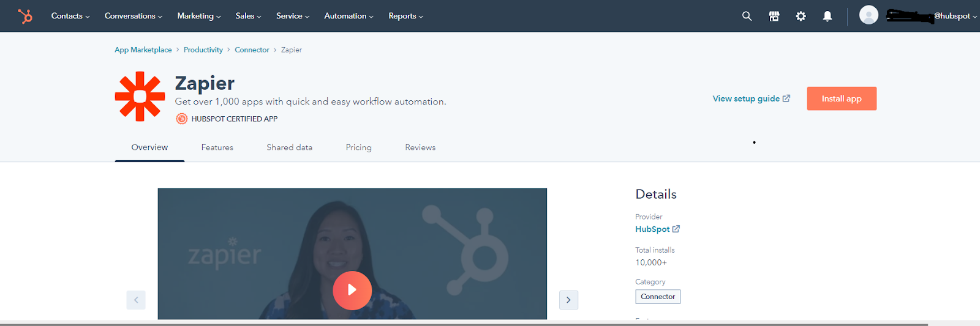Click the Zapier video thumbnail
This screenshot has height=326, width=980.
(x=352, y=253)
